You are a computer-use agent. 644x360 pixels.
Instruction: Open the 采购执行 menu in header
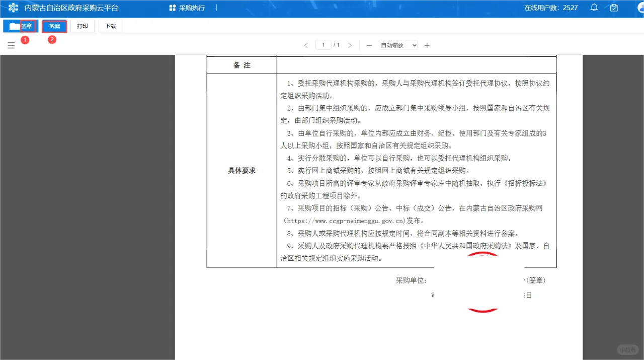pos(187,8)
